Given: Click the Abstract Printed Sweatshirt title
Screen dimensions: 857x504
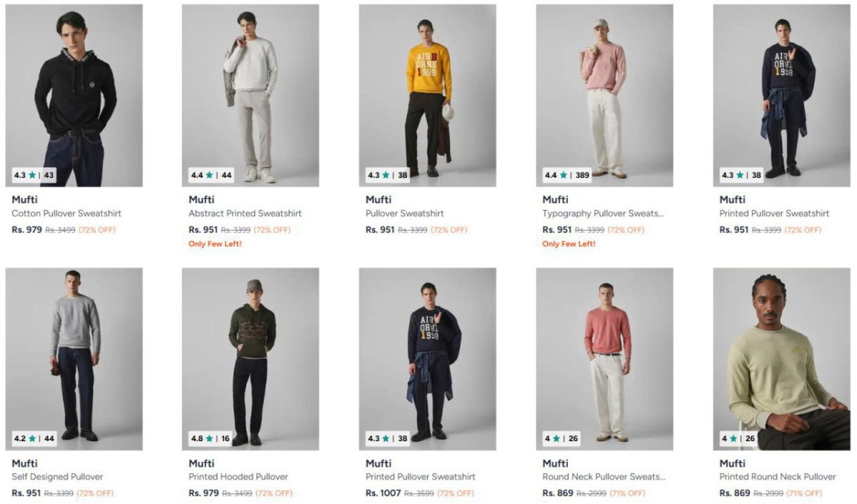Looking at the screenshot, I should pyautogui.click(x=245, y=213).
